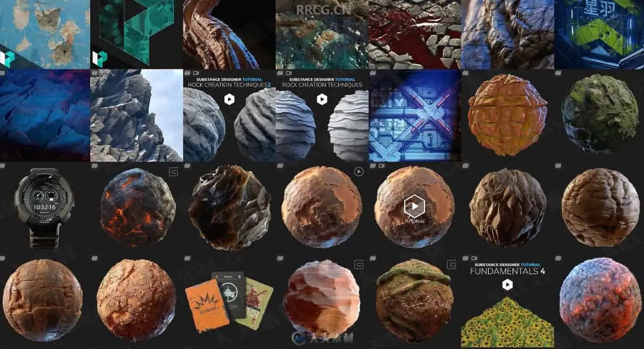
Task: Open the orange cracked rock sphere thumbnail
Action: [507, 115]
